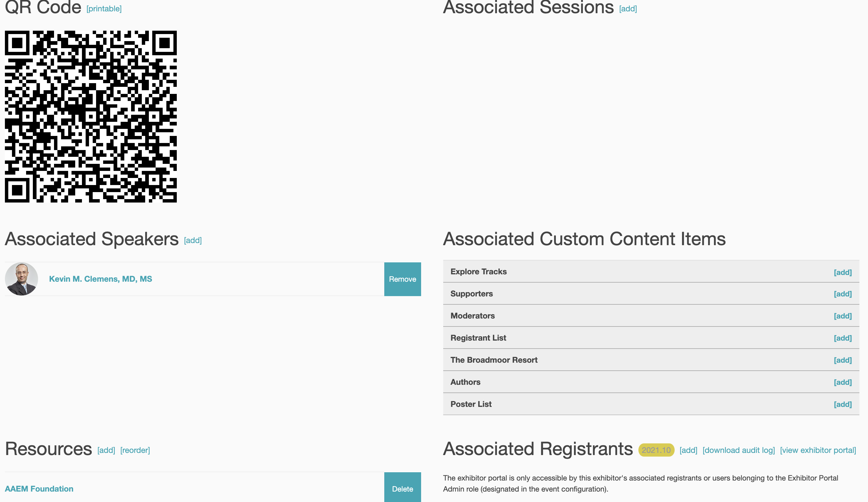Viewport: 868px width, 502px height.
Task: Add Supporters custom content item
Action: [x=842, y=294]
